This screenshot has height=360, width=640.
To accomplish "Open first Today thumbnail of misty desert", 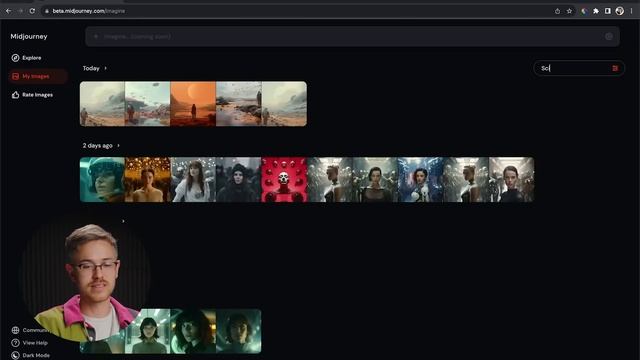I will (102, 104).
